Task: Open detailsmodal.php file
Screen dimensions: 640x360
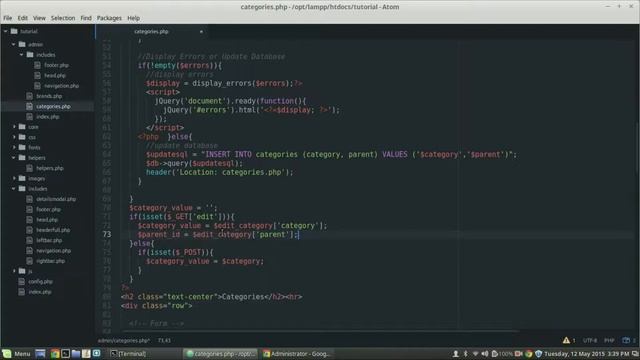Action: point(56,199)
